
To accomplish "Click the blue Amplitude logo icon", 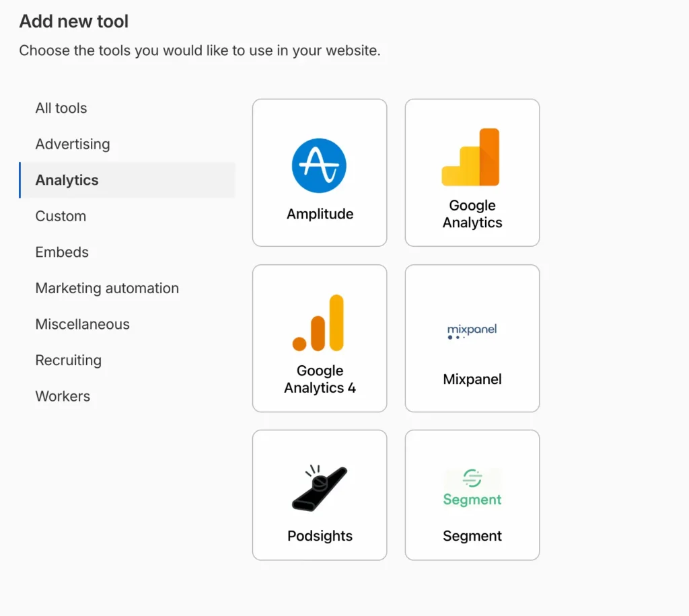I will (x=319, y=165).
